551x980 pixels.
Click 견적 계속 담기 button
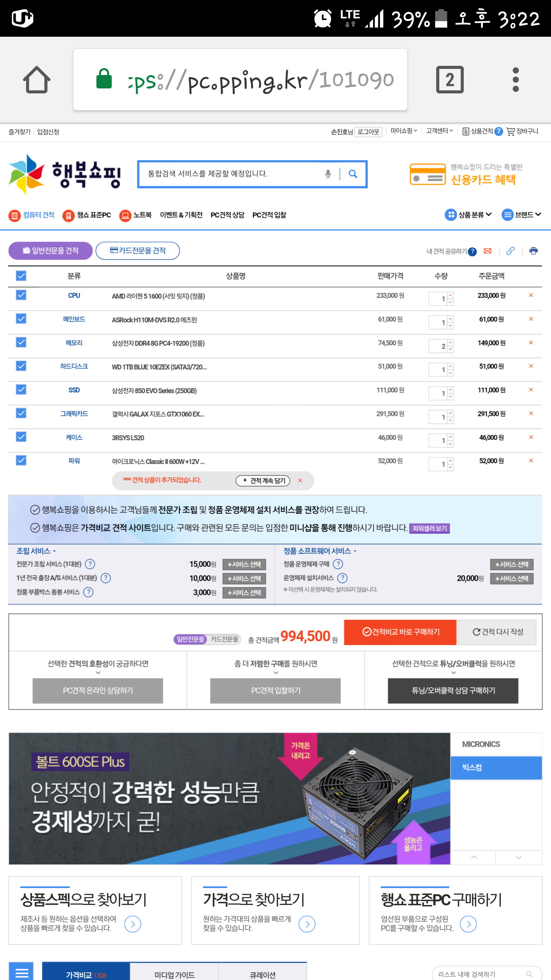pos(263,481)
